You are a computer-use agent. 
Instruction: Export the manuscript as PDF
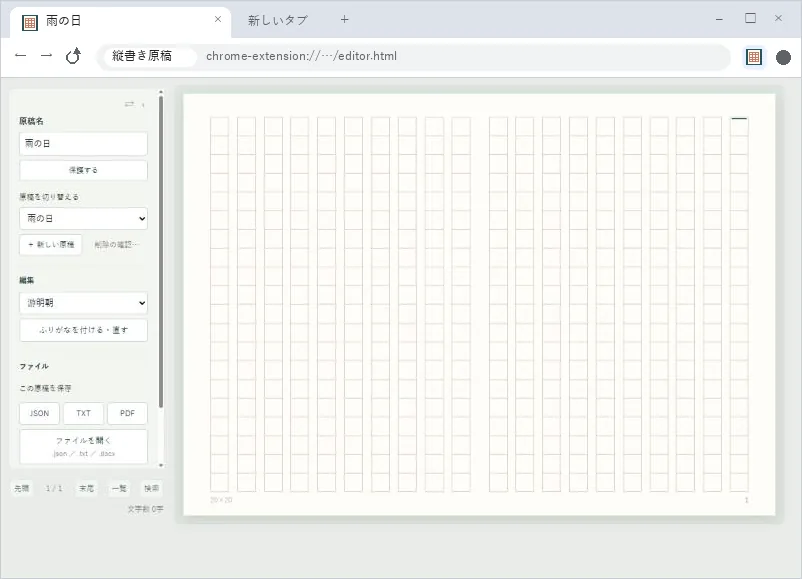[x=127, y=413]
